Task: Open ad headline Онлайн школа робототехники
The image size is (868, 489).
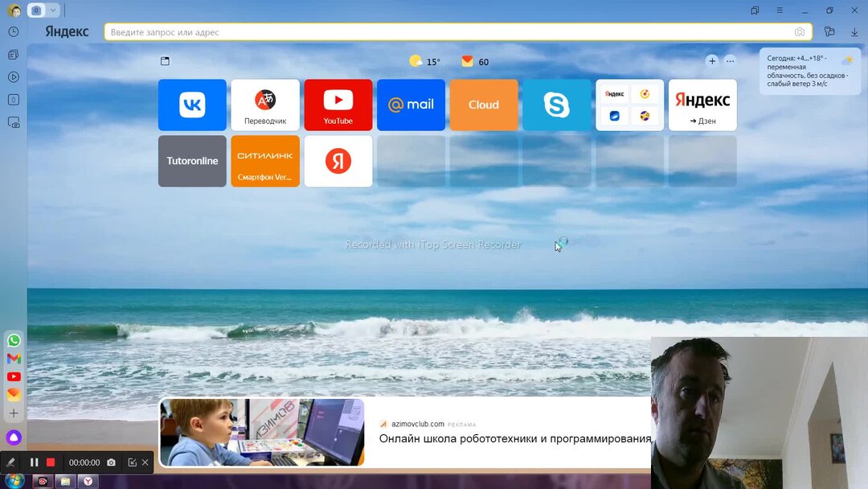Action: point(515,438)
